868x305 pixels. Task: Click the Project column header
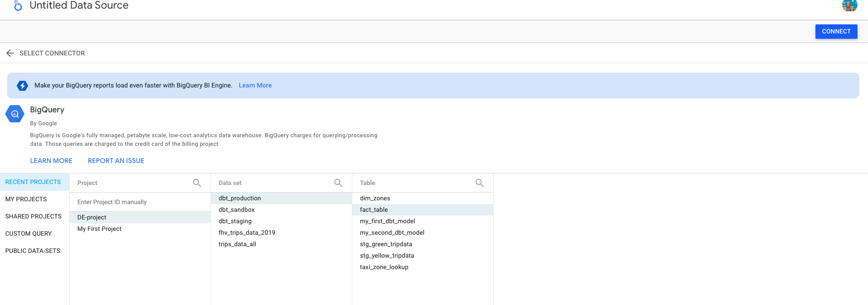(87, 183)
